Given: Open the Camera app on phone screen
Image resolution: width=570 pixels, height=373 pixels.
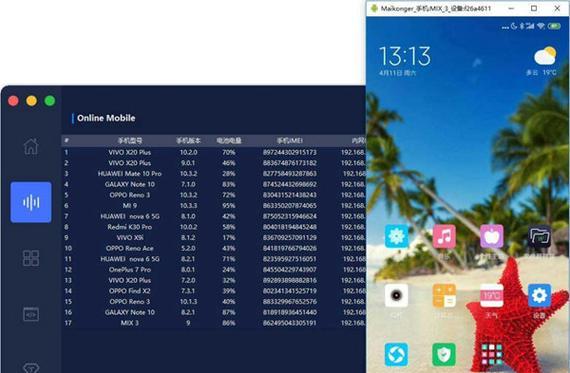Looking at the screenshot, I should click(x=396, y=295).
